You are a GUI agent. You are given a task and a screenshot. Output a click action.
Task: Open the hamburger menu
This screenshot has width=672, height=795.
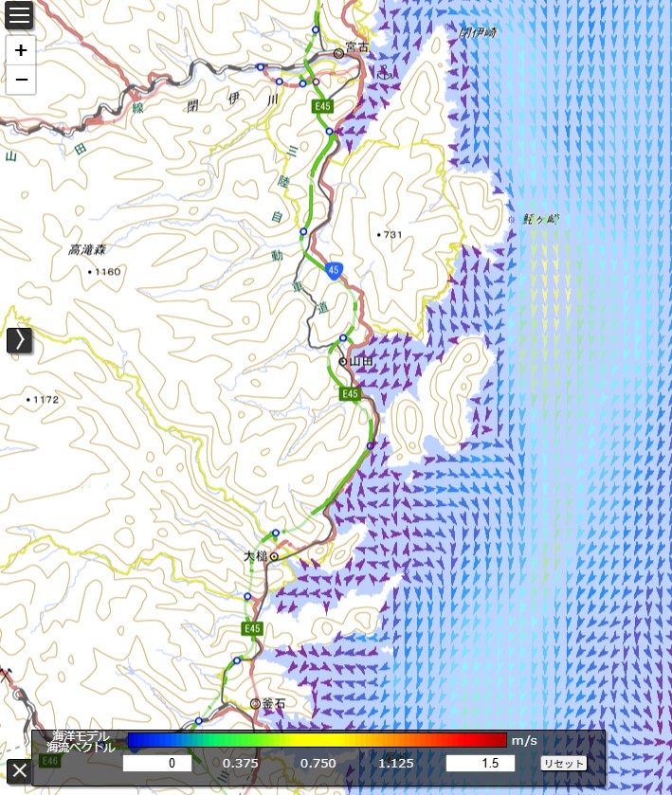pos(19,15)
